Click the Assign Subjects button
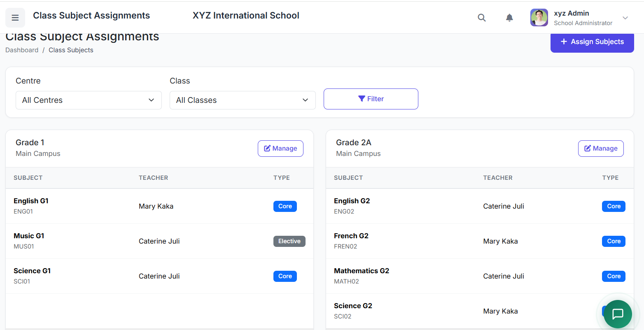Screen dimensions: 644x330 tap(592, 42)
